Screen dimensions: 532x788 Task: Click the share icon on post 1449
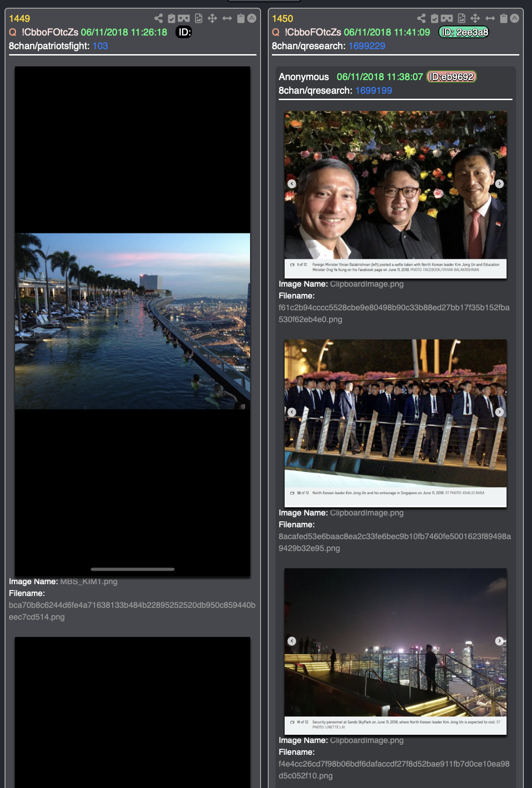(158, 18)
